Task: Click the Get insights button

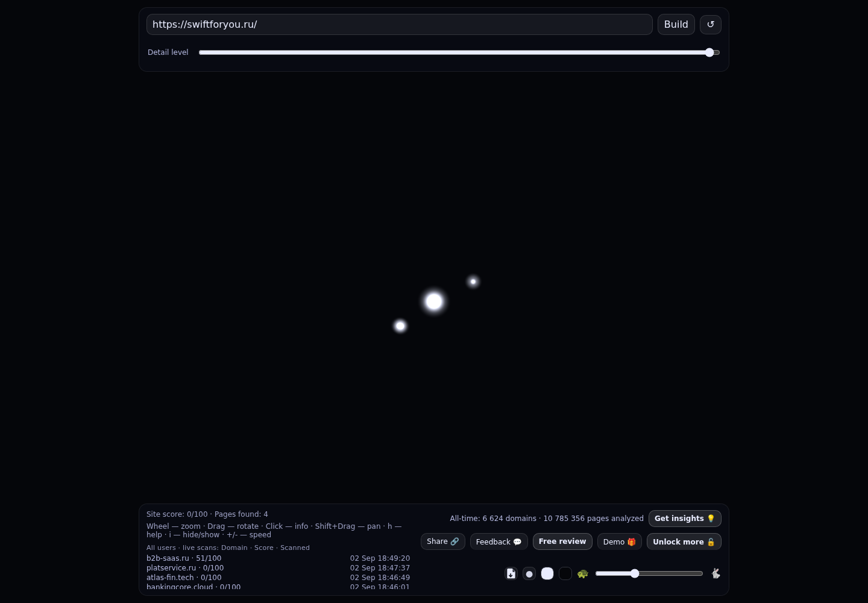Action: click(685, 519)
